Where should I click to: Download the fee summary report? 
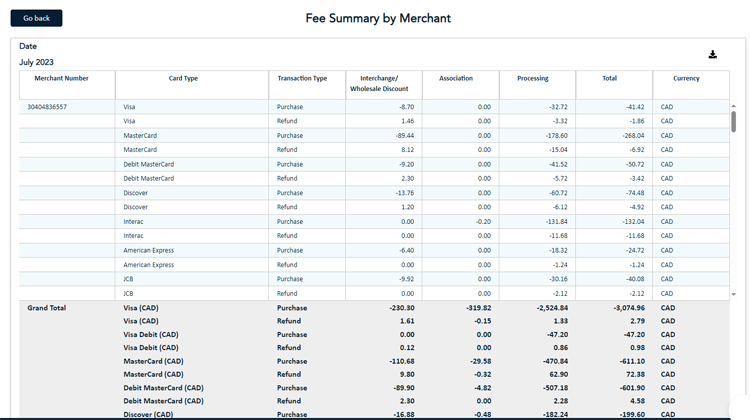point(713,55)
